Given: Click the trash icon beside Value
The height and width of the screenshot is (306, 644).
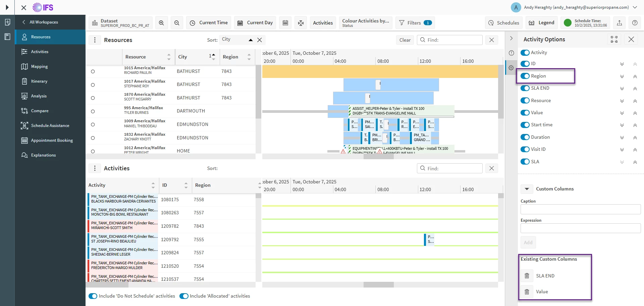Looking at the screenshot, I should tap(527, 292).
